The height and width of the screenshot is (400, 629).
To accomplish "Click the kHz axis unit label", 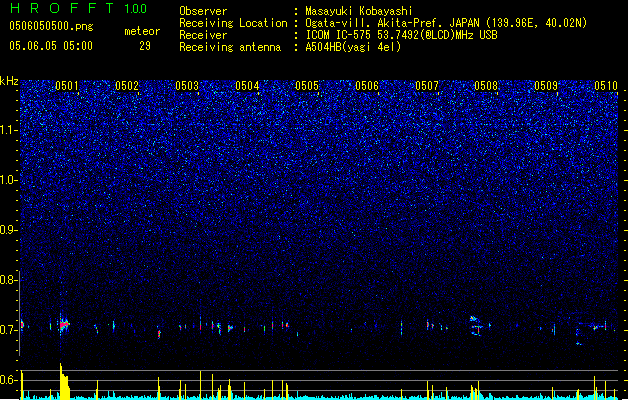I will (x=9, y=81).
